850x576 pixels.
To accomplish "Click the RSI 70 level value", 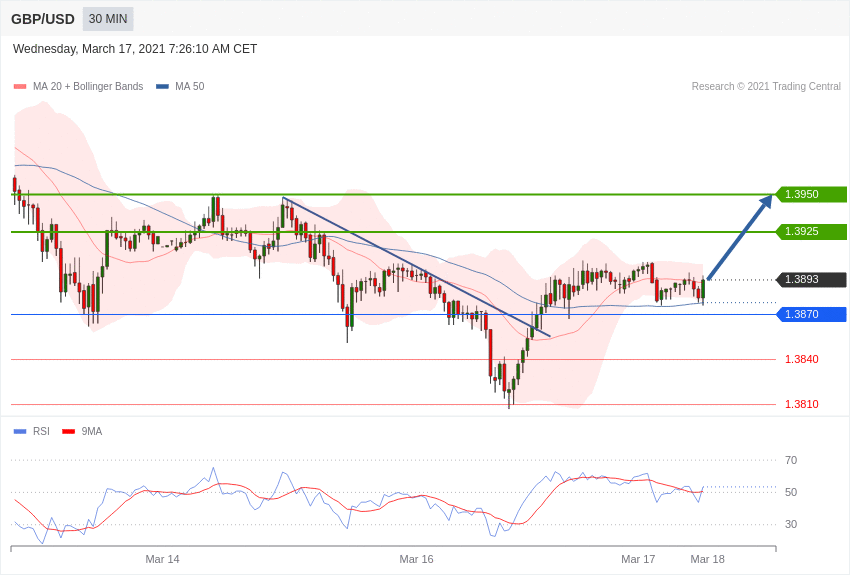I will click(x=791, y=461).
